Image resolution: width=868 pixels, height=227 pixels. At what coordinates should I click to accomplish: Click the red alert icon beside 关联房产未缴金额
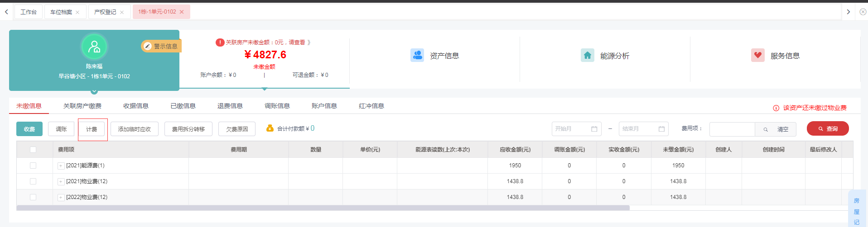(220, 43)
